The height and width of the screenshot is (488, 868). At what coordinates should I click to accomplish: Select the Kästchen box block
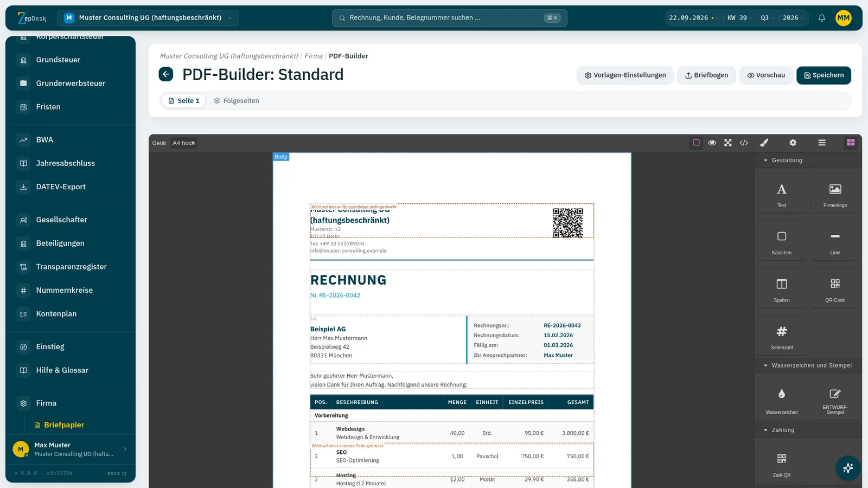point(781,240)
